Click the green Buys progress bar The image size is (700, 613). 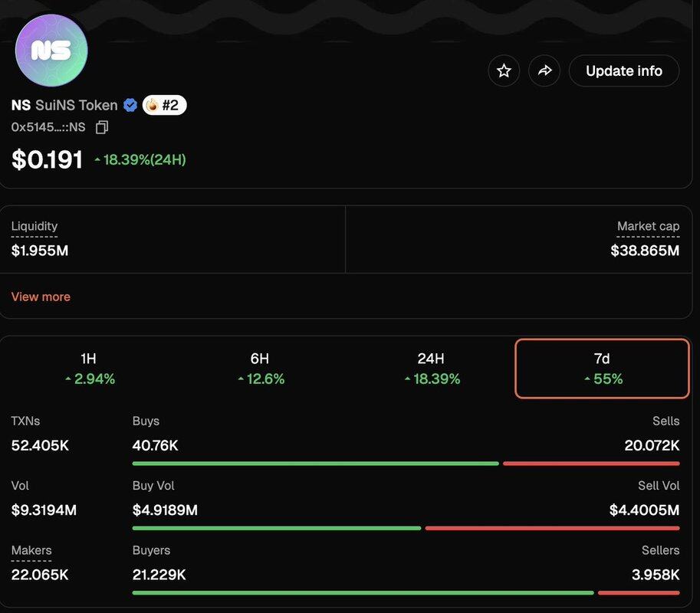(x=316, y=464)
